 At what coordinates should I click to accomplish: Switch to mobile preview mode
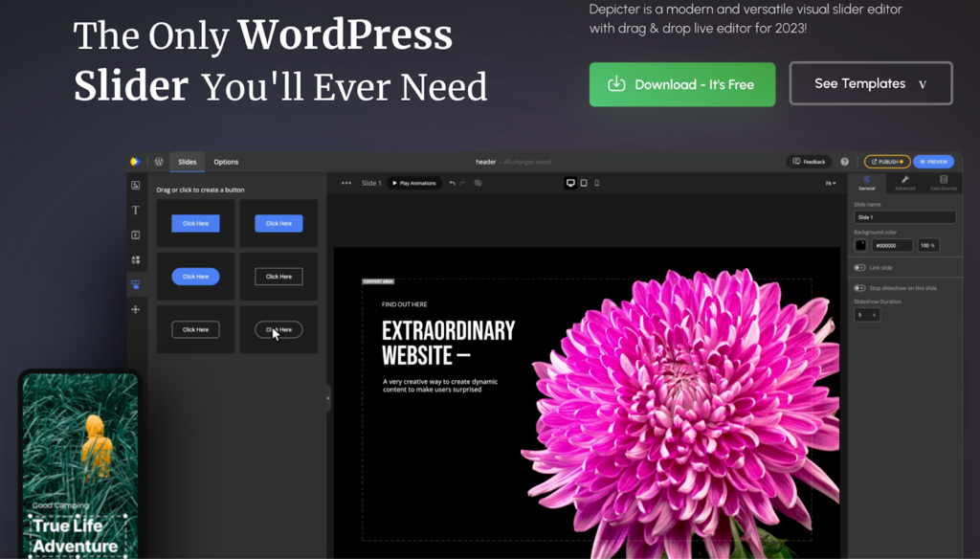pos(596,183)
